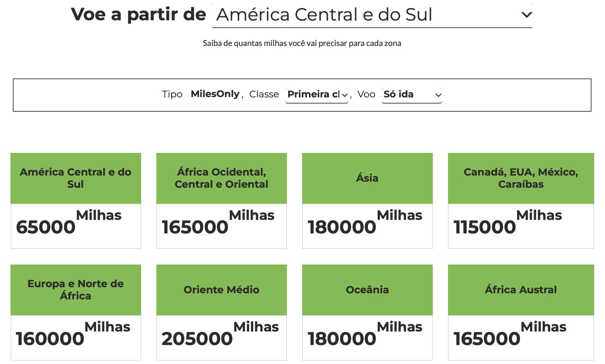Choose the Ásia destination card header
The height and width of the screenshot is (364, 605).
pyautogui.click(x=367, y=178)
